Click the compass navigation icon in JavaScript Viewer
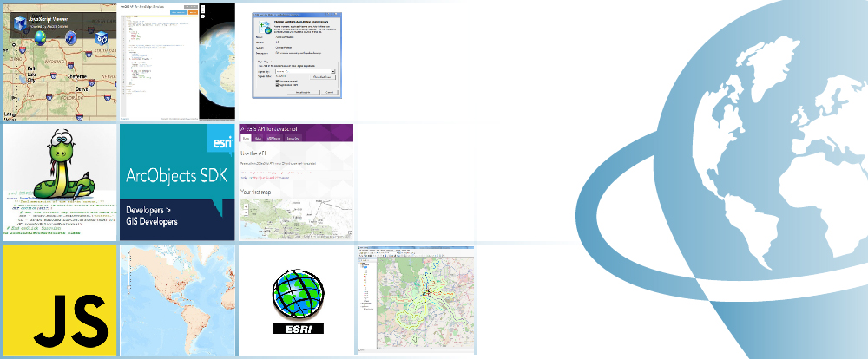 coord(71,37)
